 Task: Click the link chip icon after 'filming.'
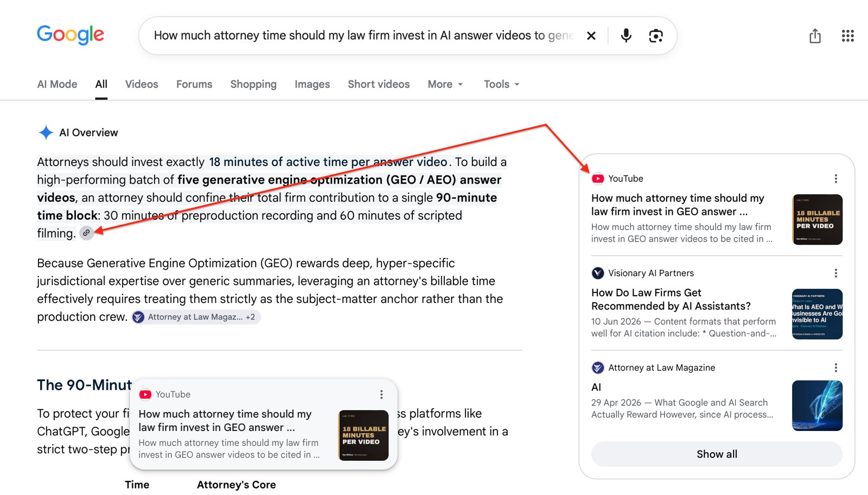click(86, 233)
